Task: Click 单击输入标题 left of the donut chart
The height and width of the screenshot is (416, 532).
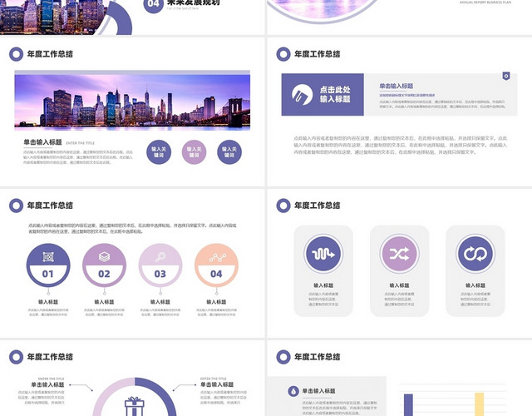Action: click(x=48, y=384)
